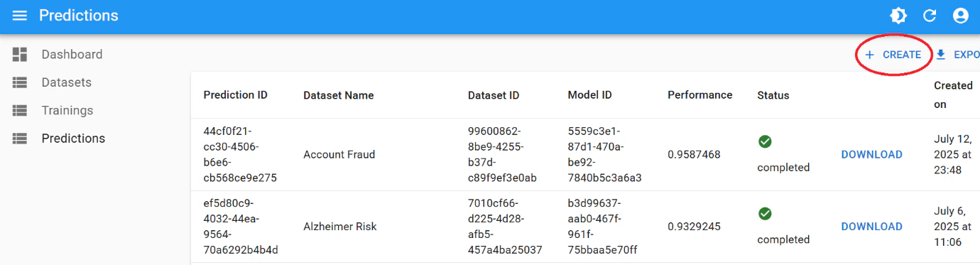Click the Alzheimer Risk dataset name
Viewport: 980px width, 265px height.
click(340, 226)
